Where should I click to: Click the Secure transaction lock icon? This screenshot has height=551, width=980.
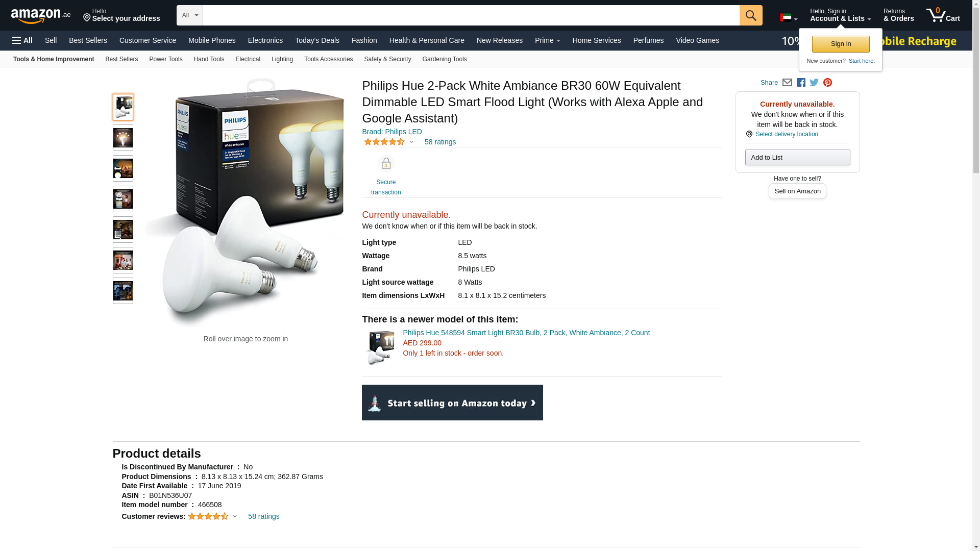[x=386, y=164]
